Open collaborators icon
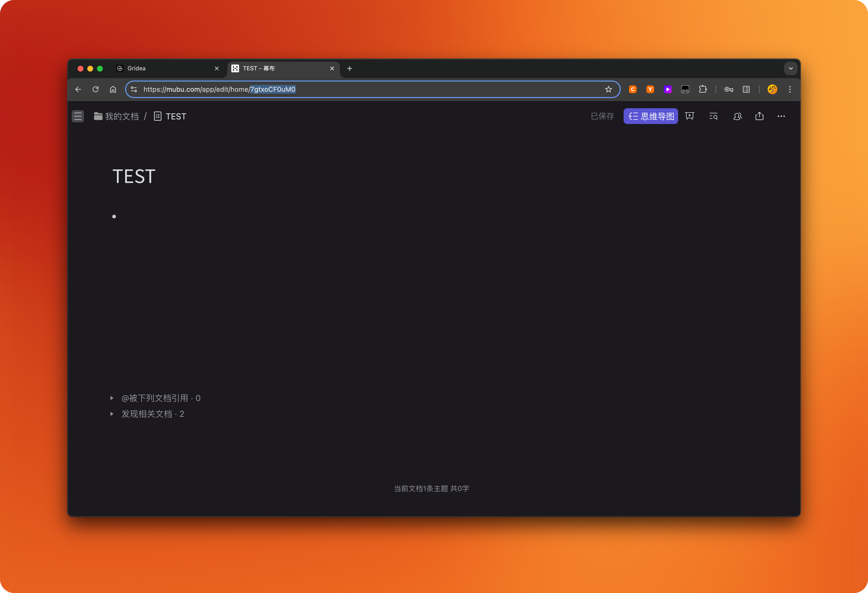Image resolution: width=868 pixels, height=593 pixels. click(737, 116)
